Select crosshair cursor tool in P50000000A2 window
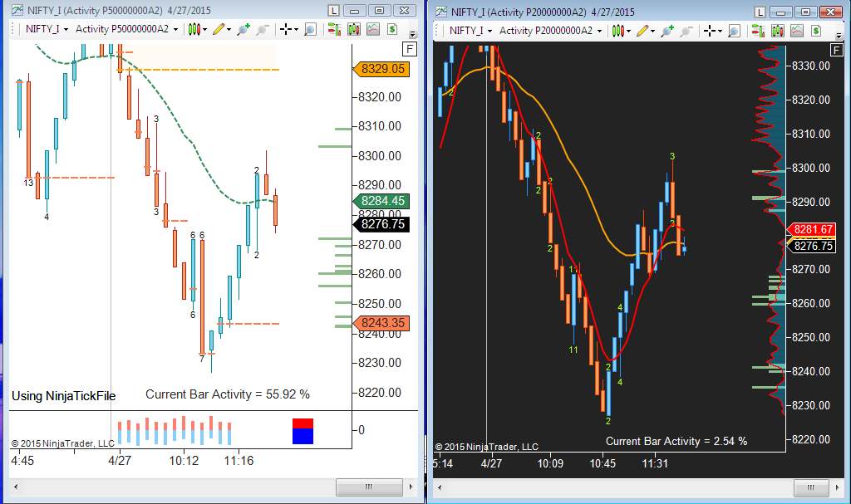 tap(286, 29)
